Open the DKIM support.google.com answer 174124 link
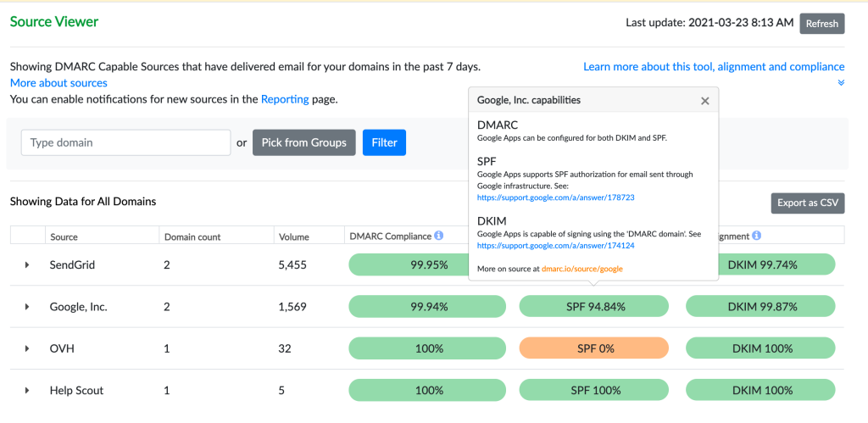The image size is (868, 423). pos(556,245)
